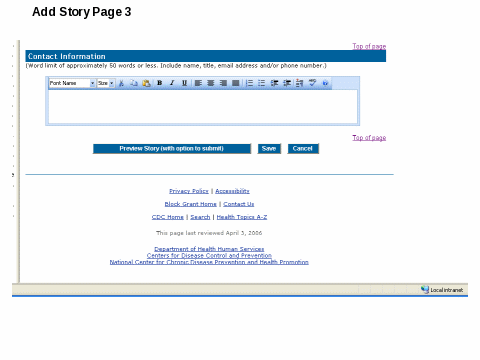
Task: Run the spell check icon
Action: coord(312,83)
